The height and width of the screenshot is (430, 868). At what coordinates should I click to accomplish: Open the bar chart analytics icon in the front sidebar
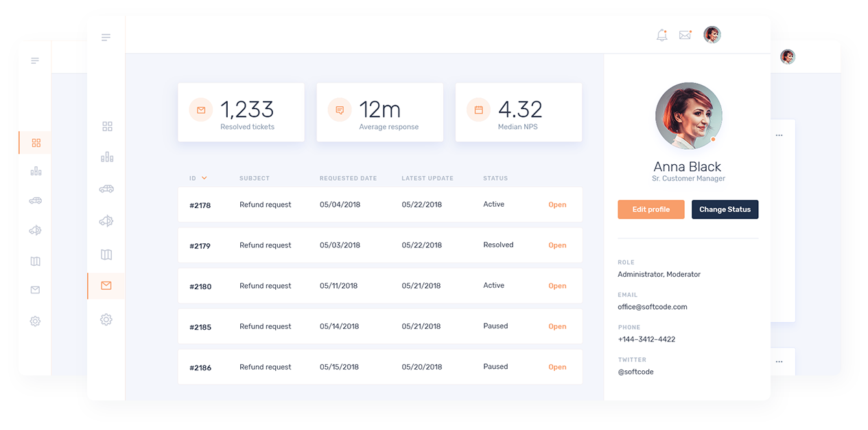(107, 157)
